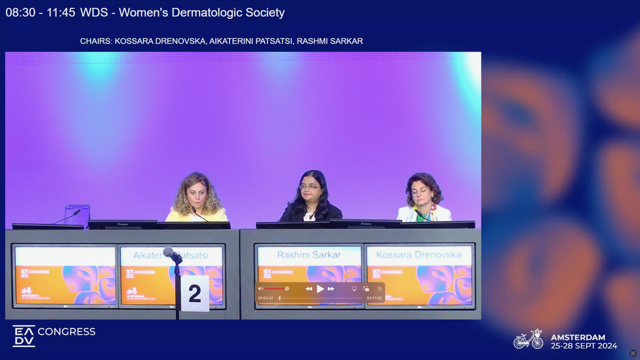640x360 pixels.
Task: Click the CHAIRS names line
Action: pos(222,41)
